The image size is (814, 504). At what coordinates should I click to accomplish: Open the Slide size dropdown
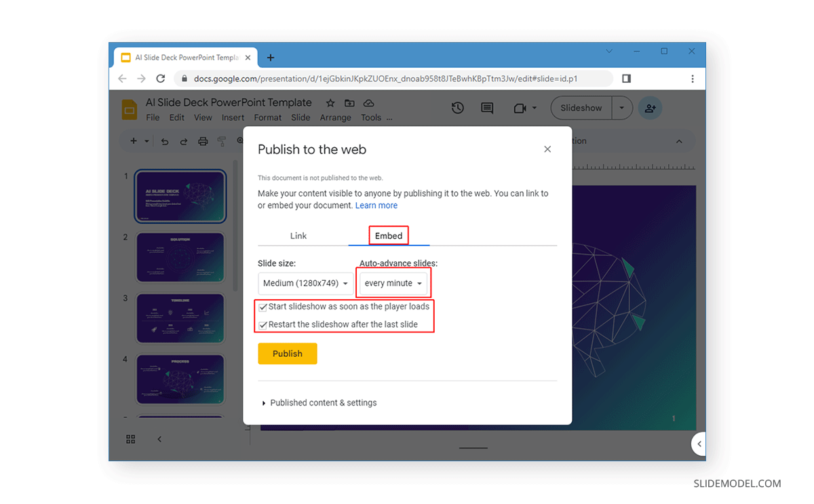pyautogui.click(x=305, y=283)
